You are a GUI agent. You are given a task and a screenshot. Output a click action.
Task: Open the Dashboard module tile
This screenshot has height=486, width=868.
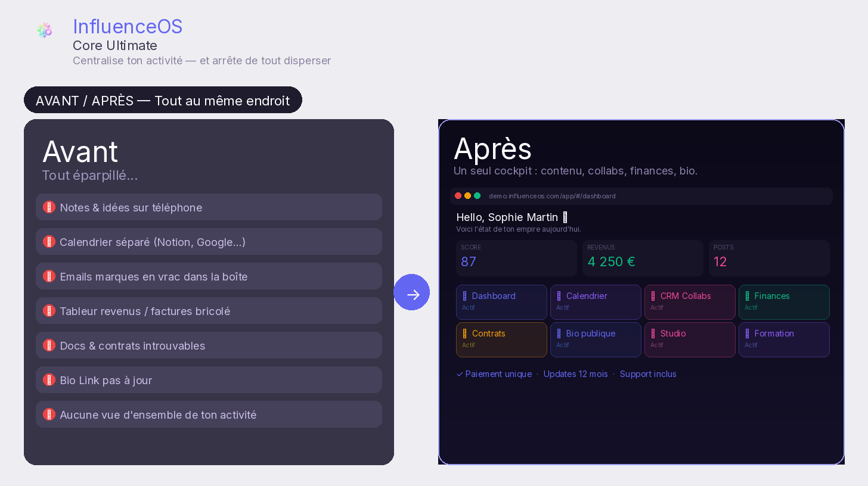[501, 302]
